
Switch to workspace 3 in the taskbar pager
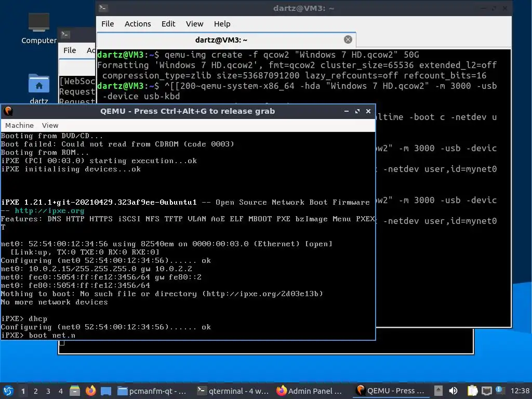point(48,391)
